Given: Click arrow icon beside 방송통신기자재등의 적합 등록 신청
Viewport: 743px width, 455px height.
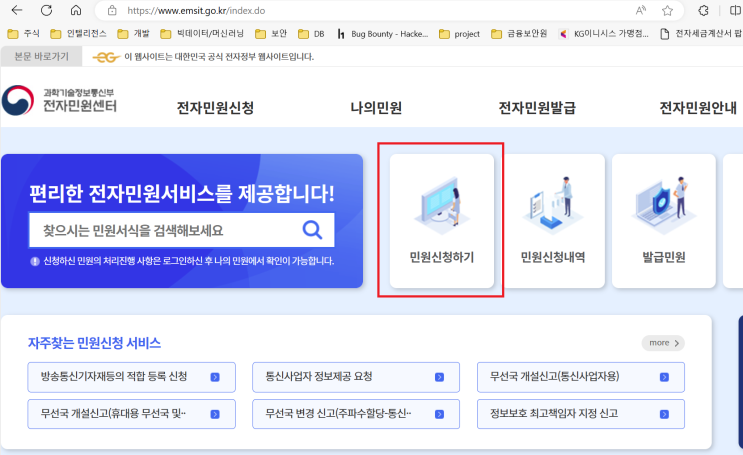Looking at the screenshot, I should coord(215,377).
